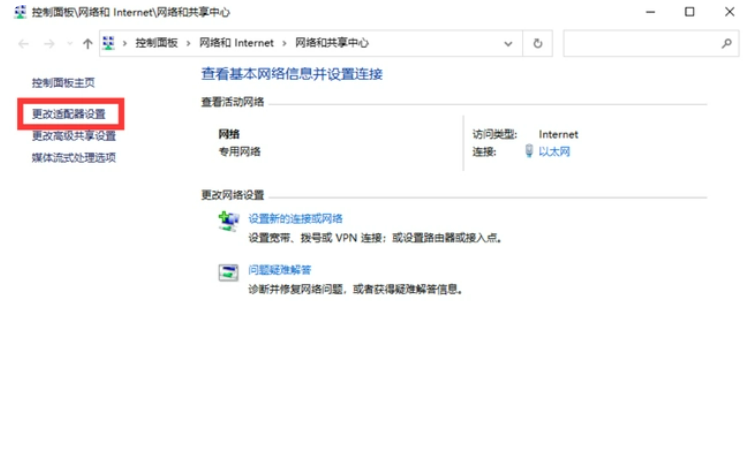Image resolution: width=751 pixels, height=470 pixels.
Task: Click the forward navigation arrow
Action: [49, 44]
